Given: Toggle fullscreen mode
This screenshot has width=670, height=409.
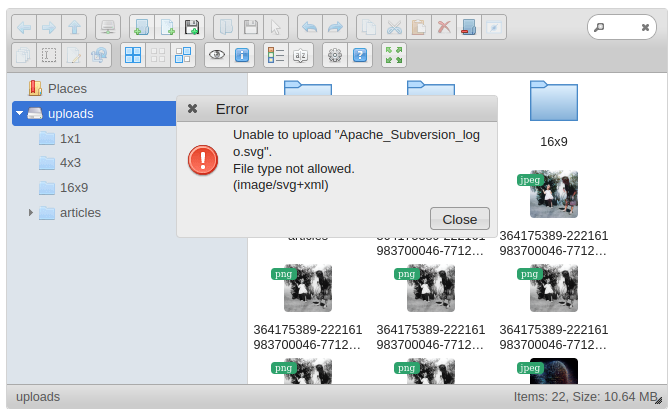Looking at the screenshot, I should tap(394, 55).
